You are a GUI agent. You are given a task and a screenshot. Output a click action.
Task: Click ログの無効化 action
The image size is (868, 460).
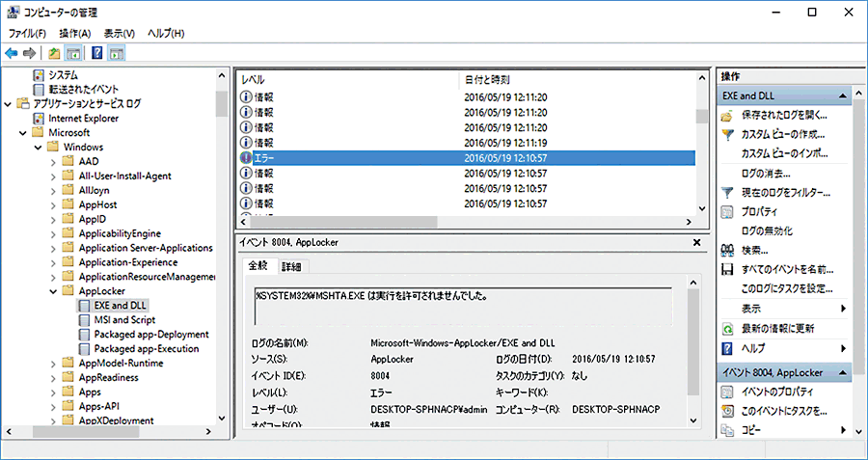(767, 231)
